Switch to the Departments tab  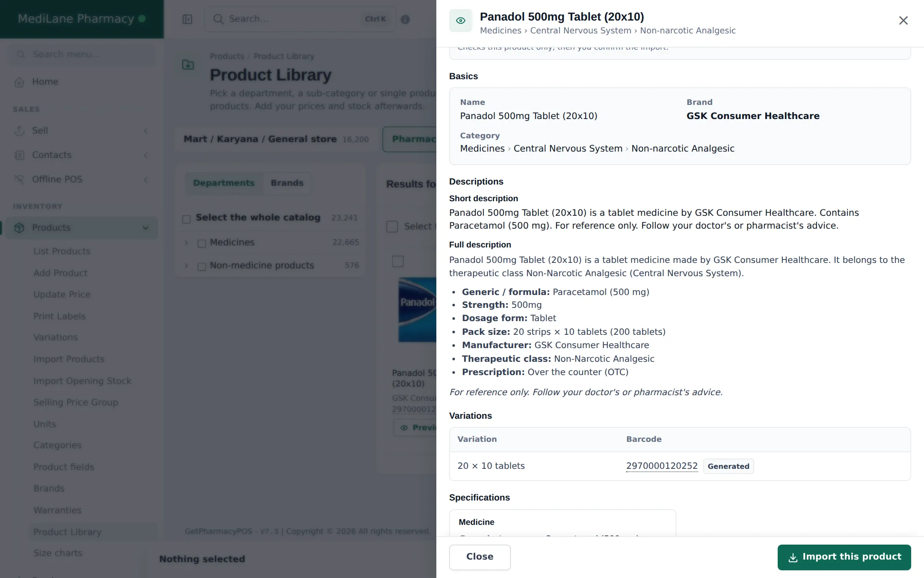pyautogui.click(x=224, y=183)
